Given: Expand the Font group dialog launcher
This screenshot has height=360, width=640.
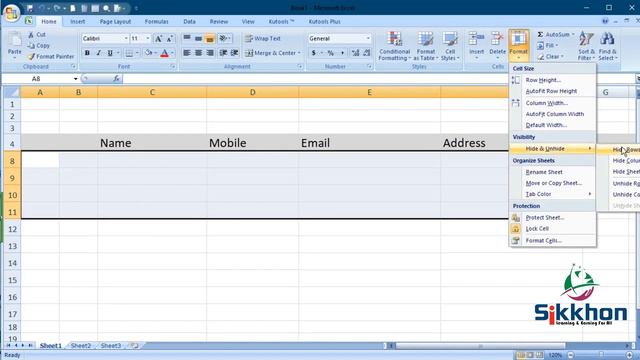Looking at the screenshot, I should [173, 67].
